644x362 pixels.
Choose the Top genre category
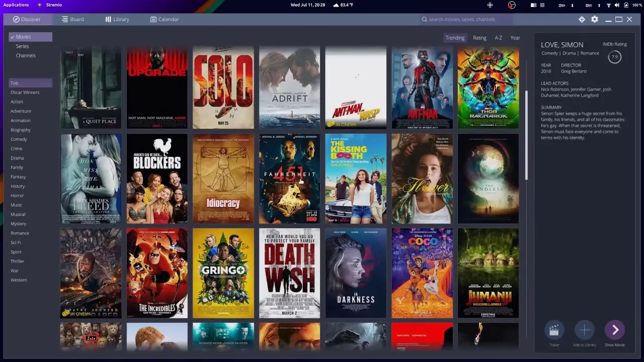click(30, 83)
